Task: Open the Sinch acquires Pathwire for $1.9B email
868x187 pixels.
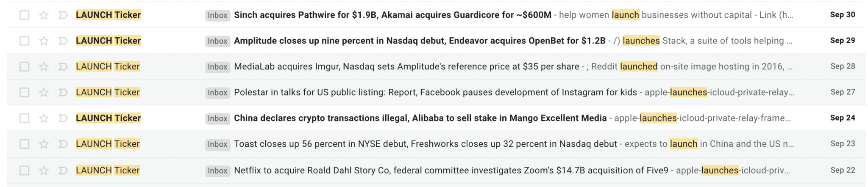Action: 392,15
